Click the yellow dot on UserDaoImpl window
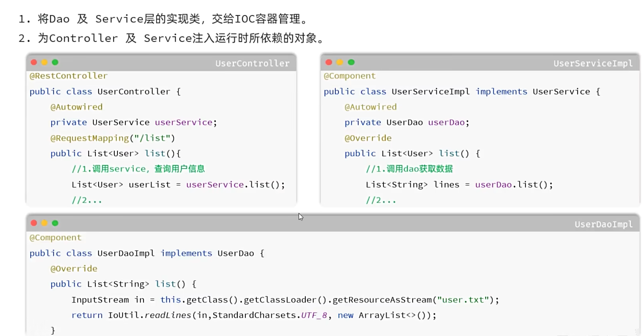The image size is (644, 336). click(x=44, y=223)
